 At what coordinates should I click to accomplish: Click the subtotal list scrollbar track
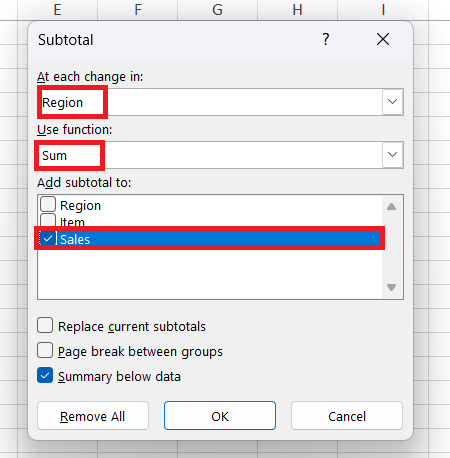point(391,247)
